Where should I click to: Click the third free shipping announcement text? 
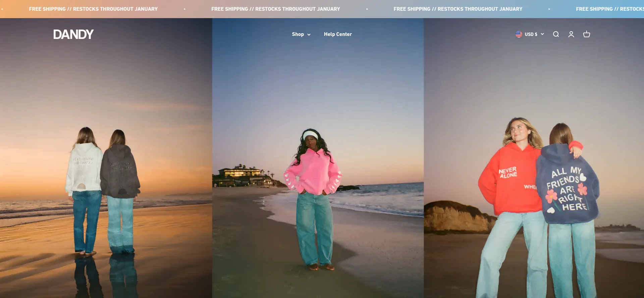(x=458, y=9)
